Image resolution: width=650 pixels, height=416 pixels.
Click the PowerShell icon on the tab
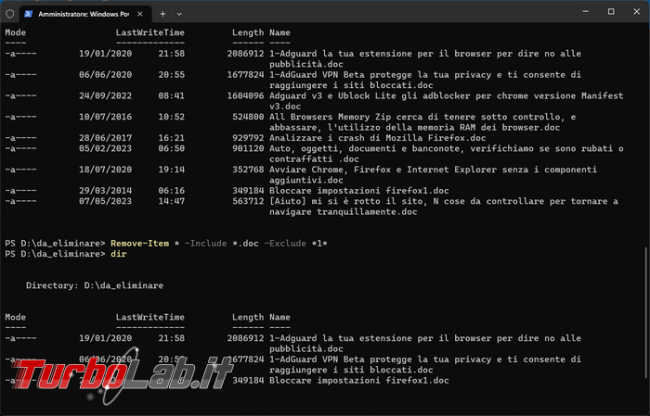pyautogui.click(x=28, y=14)
